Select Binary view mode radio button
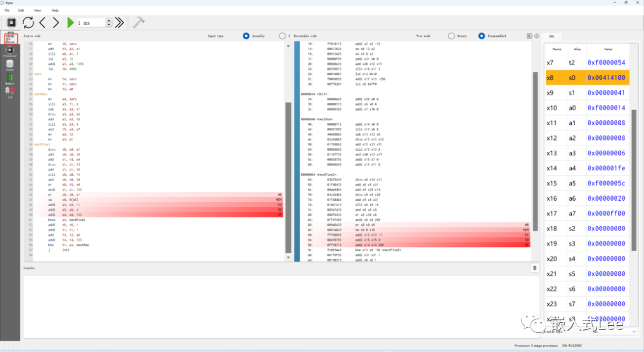Screen dimensions: 644x352 tap(451, 36)
